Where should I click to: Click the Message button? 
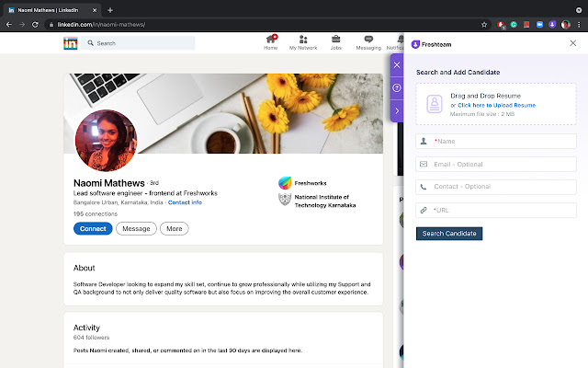136,229
